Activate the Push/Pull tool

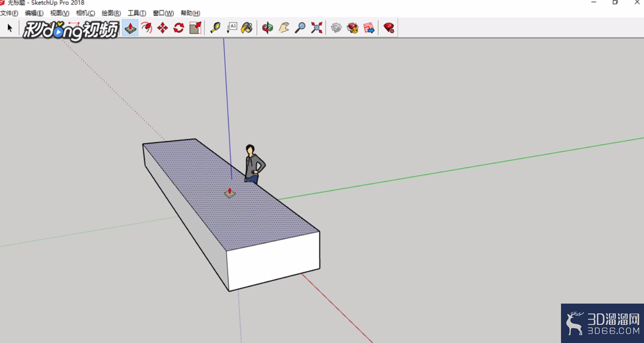point(130,28)
